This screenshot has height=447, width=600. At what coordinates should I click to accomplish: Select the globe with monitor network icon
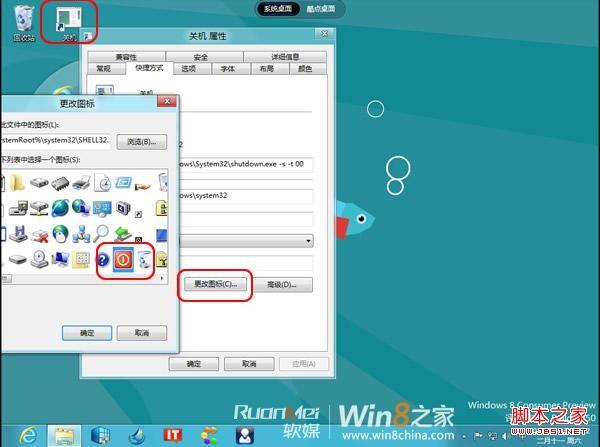click(81, 208)
